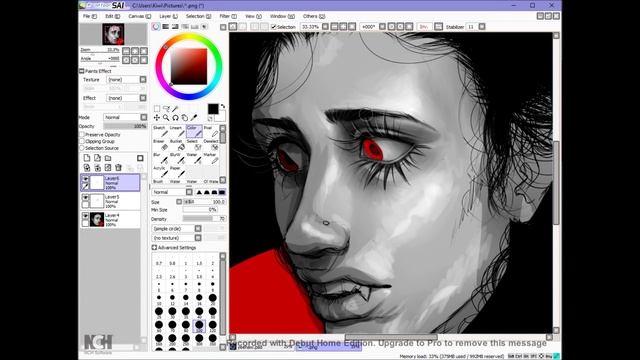
Task: Pick the Select brush tool
Action: pos(193,145)
